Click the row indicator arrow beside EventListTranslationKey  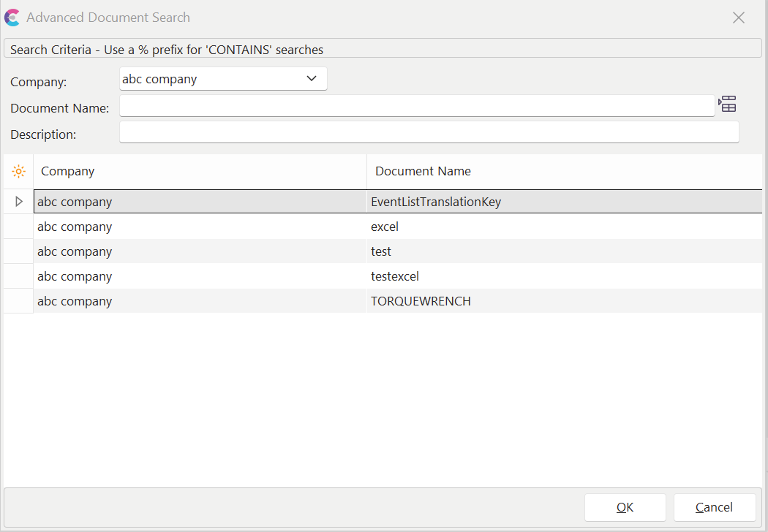click(19, 202)
